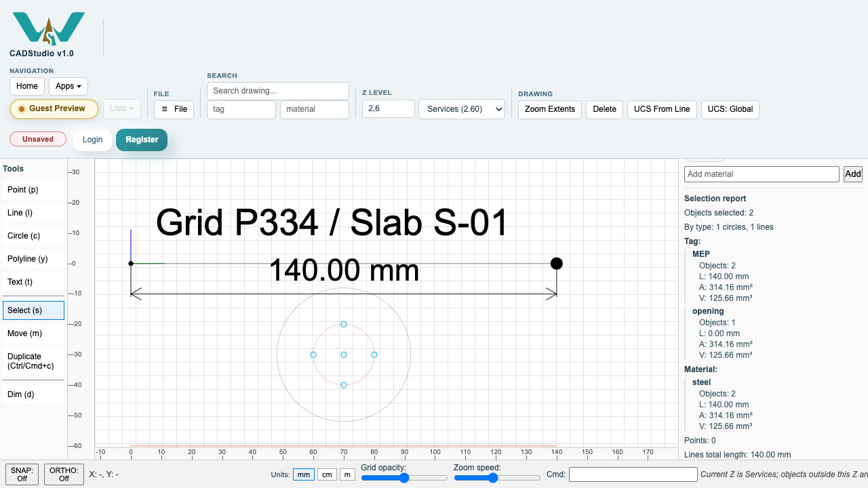The height and width of the screenshot is (488, 868).
Task: Click 'By type: 1 circles, 1 lines'
Action: coord(729,227)
